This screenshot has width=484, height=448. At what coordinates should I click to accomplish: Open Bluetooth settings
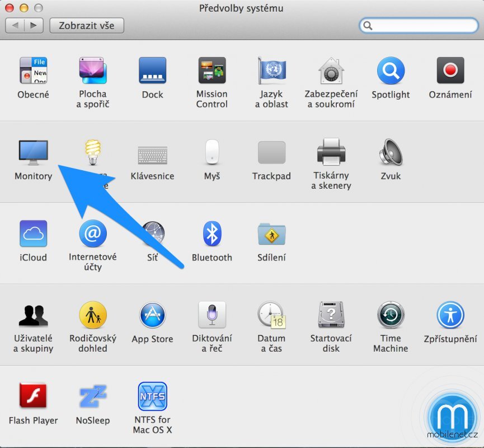tap(212, 234)
